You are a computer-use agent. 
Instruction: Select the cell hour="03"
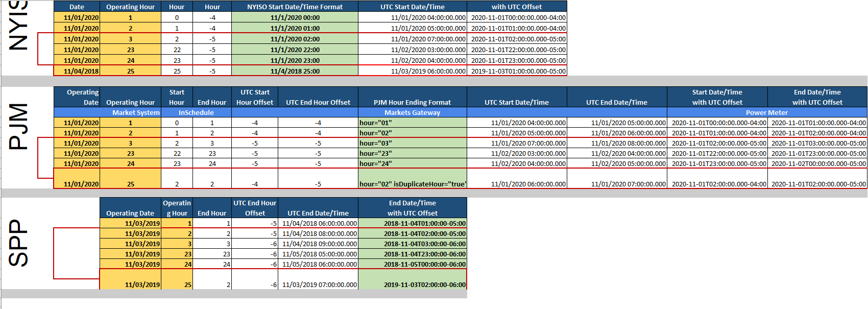(x=413, y=143)
